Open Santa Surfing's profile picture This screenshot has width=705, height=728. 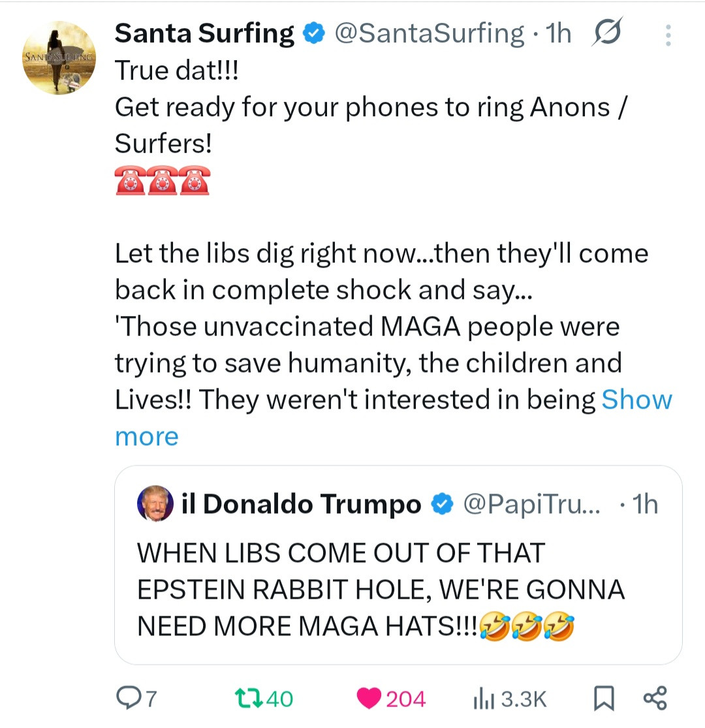point(59,58)
